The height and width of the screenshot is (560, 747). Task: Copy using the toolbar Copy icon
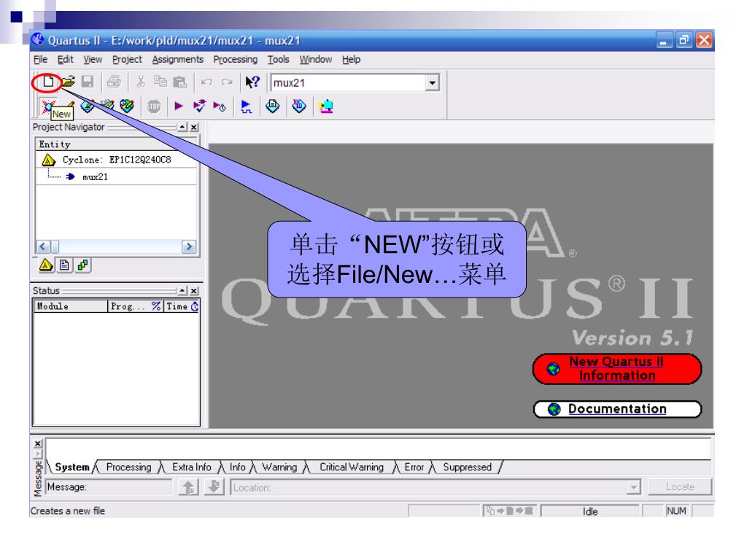click(x=160, y=82)
